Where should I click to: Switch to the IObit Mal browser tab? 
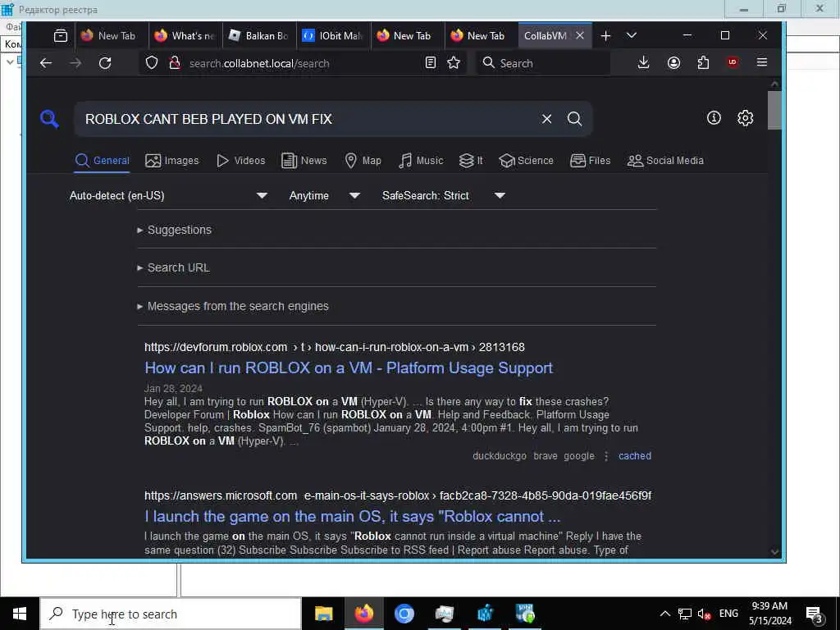coord(333,36)
